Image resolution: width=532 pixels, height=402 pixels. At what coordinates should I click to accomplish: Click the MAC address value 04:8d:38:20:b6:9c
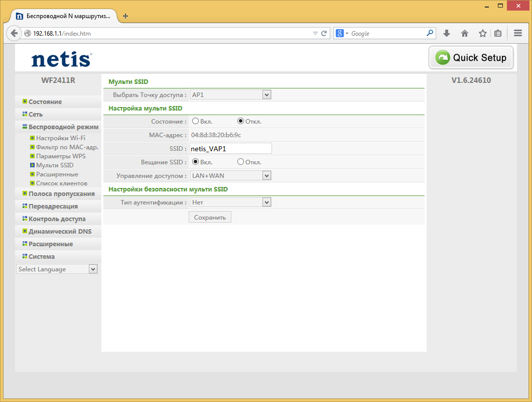coord(216,135)
